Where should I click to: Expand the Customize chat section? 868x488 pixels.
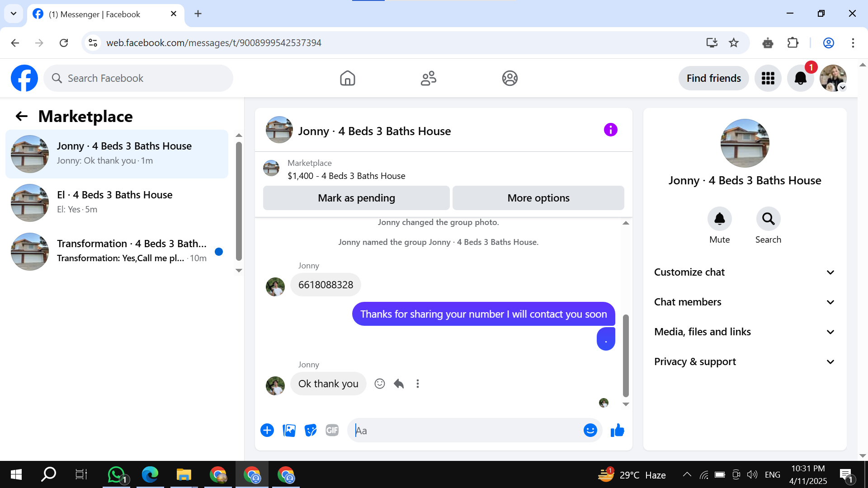(744, 272)
